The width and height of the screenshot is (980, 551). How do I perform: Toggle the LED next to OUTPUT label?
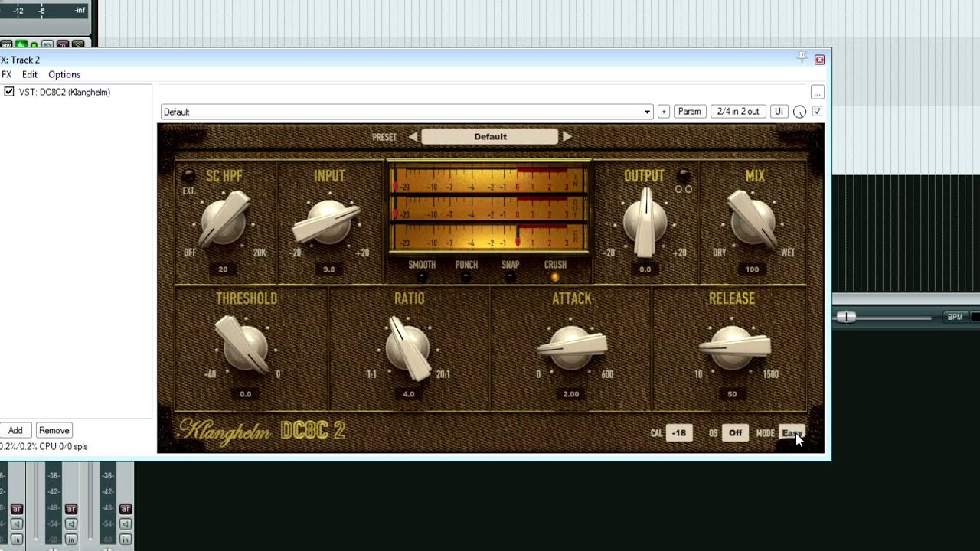(x=683, y=175)
